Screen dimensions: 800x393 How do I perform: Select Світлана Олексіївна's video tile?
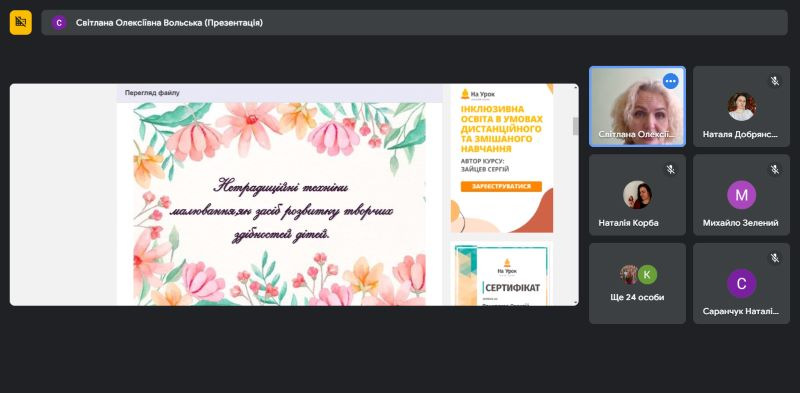pyautogui.click(x=637, y=107)
